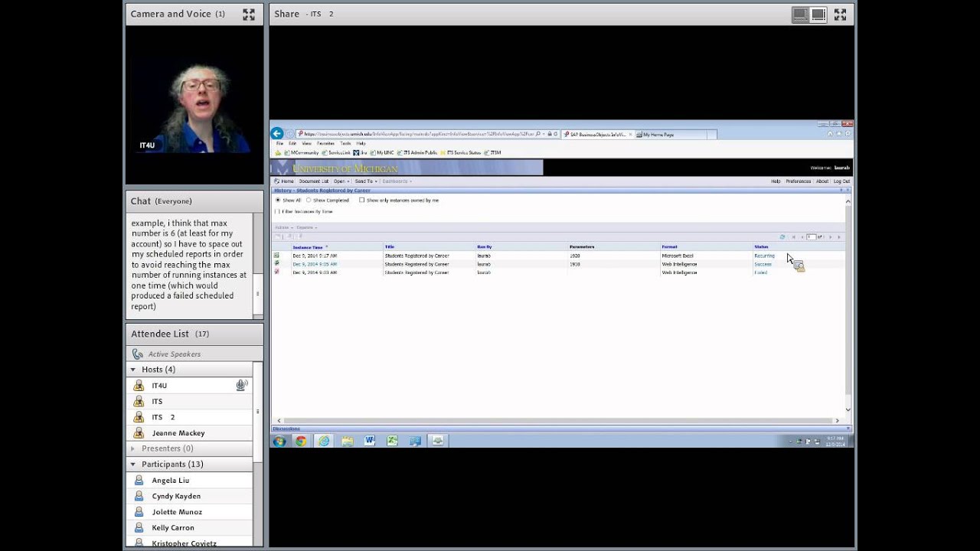Screen dimensions: 980x551
Task: Click the microphone icon beside IT4U
Action: (242, 386)
